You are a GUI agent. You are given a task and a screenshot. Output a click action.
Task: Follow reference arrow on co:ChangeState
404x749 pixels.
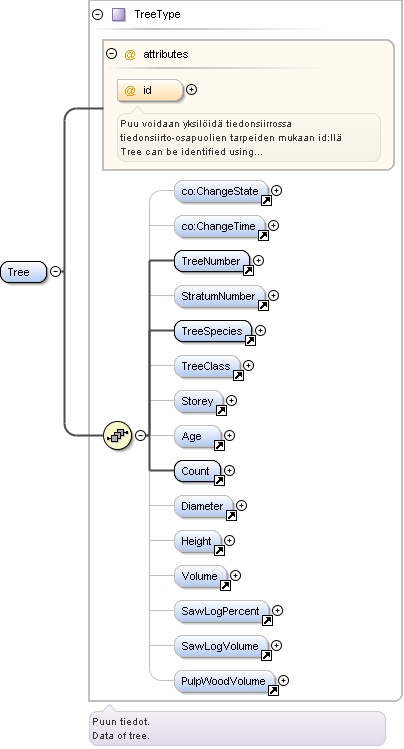(x=266, y=201)
